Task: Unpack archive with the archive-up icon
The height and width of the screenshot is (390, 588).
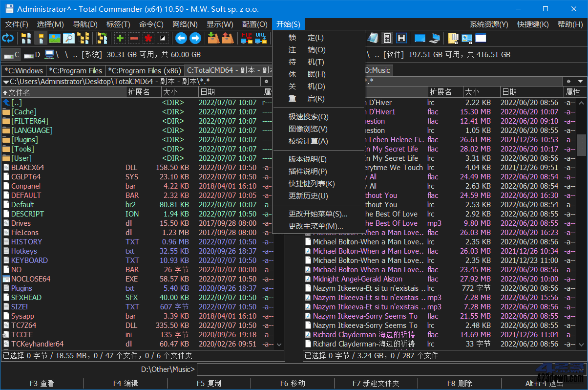Action: [x=227, y=38]
